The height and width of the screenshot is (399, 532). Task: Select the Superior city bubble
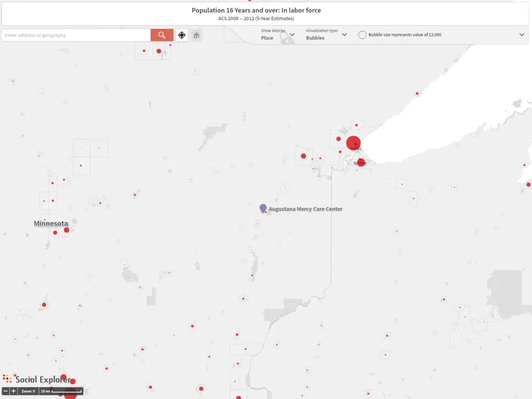click(x=361, y=162)
